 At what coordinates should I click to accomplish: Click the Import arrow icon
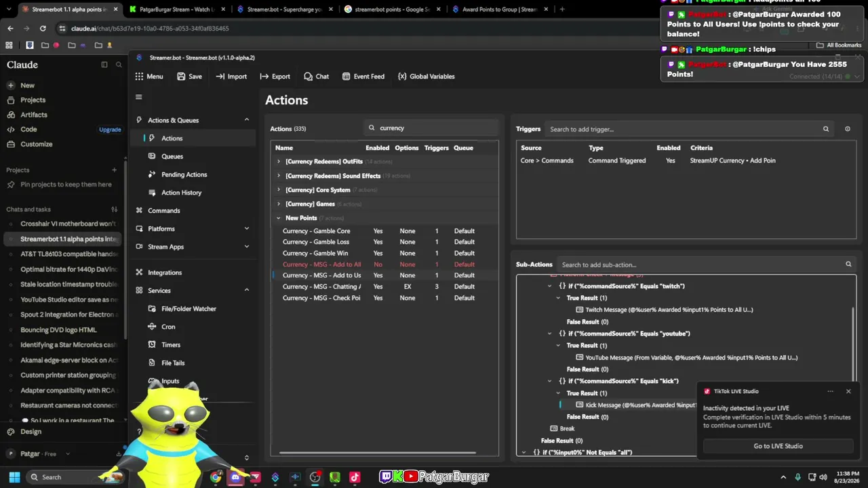click(x=220, y=77)
